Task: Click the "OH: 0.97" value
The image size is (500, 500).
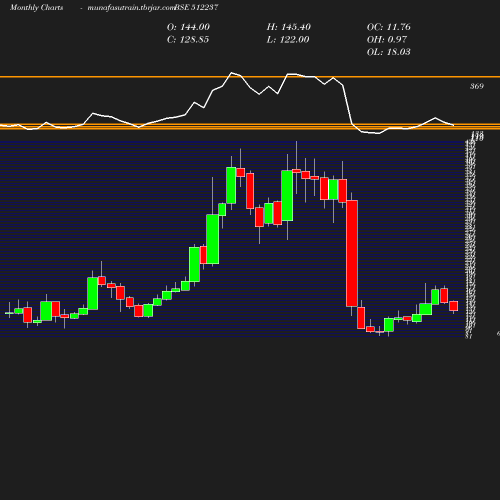Action: pyautogui.click(x=387, y=40)
